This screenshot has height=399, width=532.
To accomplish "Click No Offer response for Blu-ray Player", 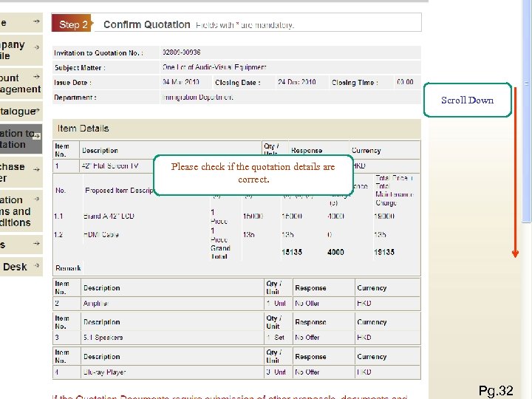I will pyautogui.click(x=307, y=372).
